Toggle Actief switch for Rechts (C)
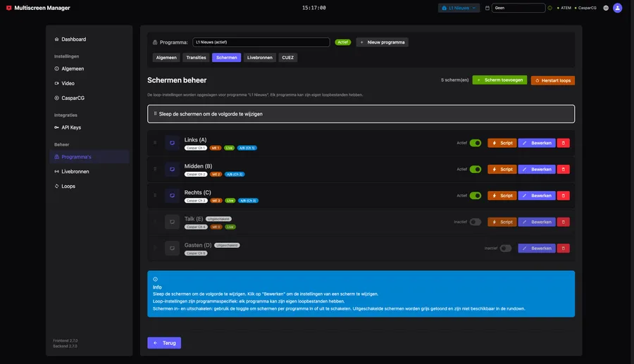The height and width of the screenshot is (364, 634). click(x=475, y=196)
